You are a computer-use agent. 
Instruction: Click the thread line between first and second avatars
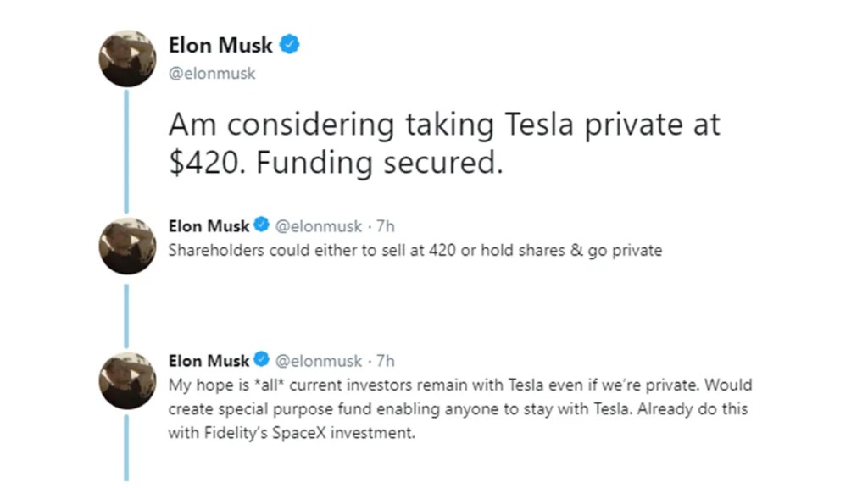[x=127, y=151]
